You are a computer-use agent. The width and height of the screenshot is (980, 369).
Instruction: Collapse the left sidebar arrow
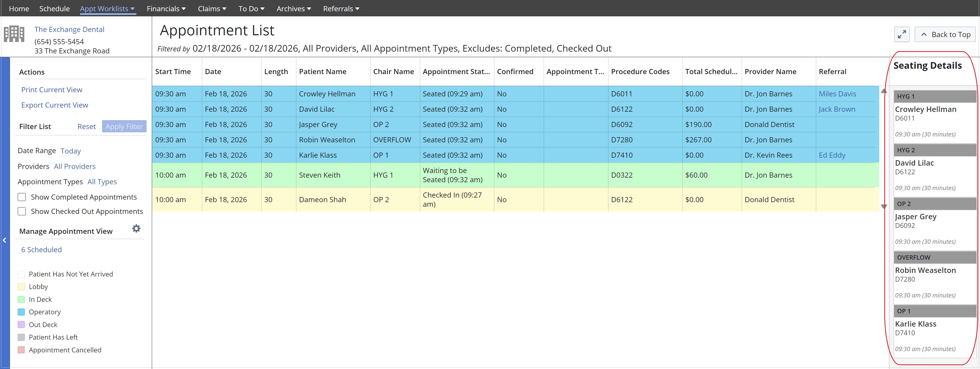point(5,240)
